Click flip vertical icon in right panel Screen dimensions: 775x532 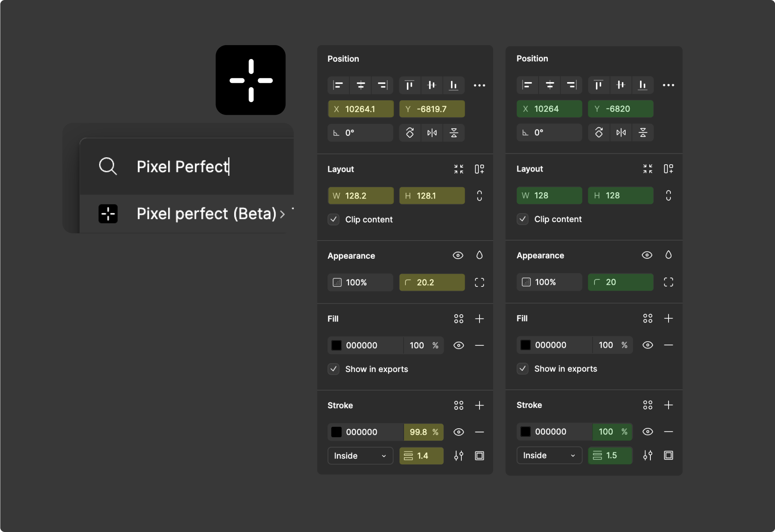click(643, 133)
